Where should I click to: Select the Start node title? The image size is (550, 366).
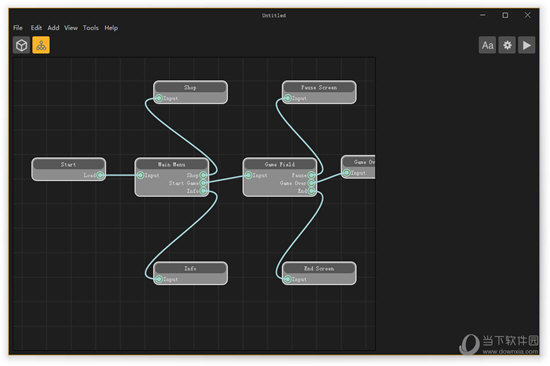pyautogui.click(x=68, y=164)
